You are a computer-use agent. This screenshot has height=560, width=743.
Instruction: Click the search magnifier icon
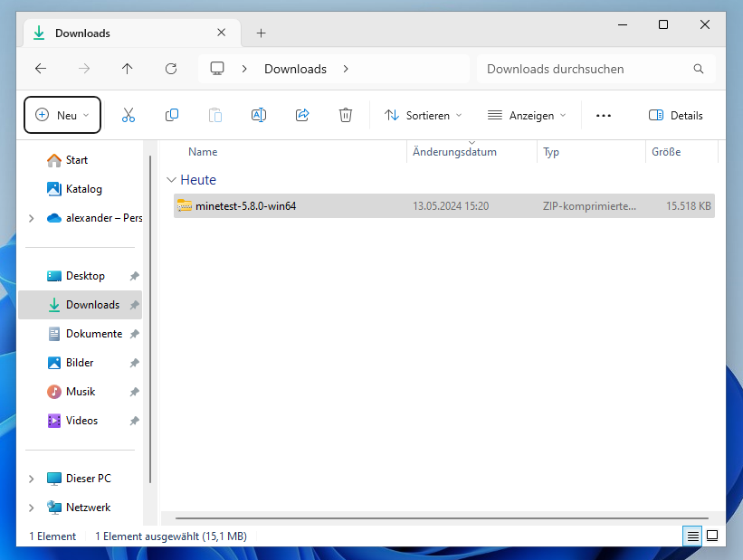[x=699, y=69]
